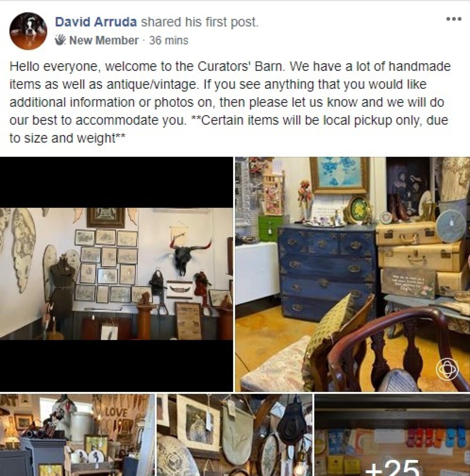Click the New Member waving hand badge
The width and height of the screenshot is (470, 476).
(60, 40)
